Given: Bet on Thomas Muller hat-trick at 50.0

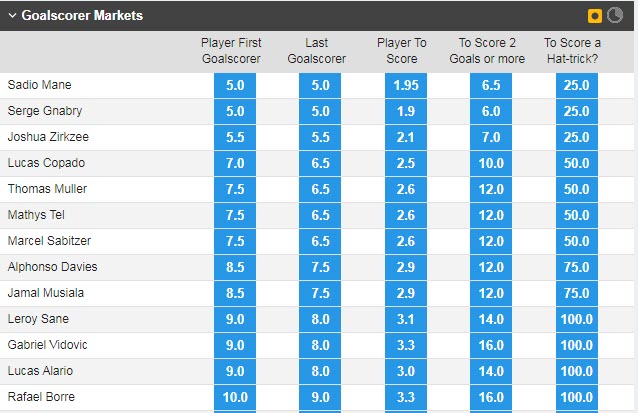Looking at the screenshot, I should [577, 189].
